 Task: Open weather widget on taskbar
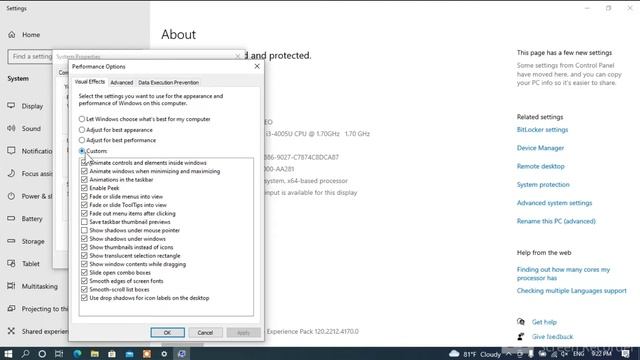click(475, 354)
